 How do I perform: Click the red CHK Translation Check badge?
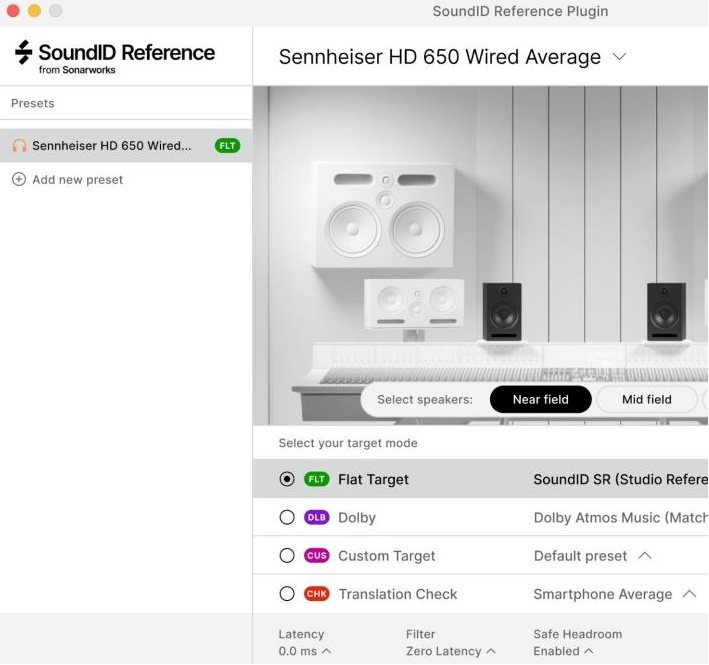tap(317, 594)
